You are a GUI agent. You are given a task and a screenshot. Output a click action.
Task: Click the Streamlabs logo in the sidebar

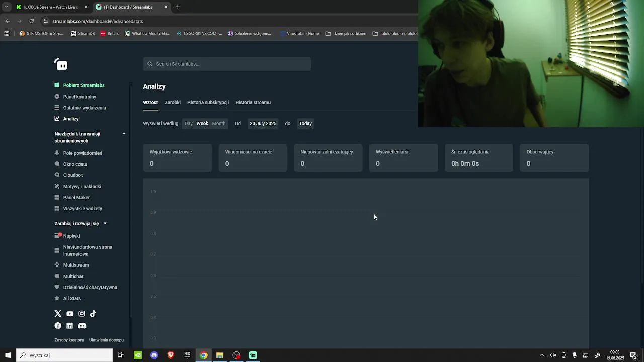tap(61, 64)
